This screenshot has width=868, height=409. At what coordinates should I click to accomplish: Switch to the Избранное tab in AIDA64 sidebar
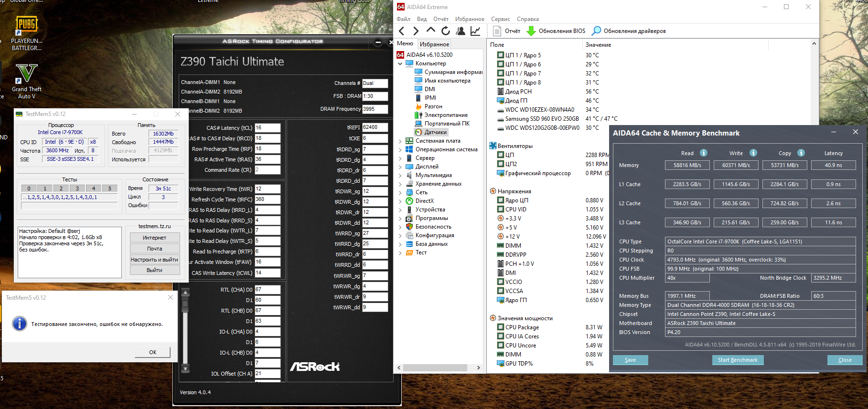click(434, 44)
